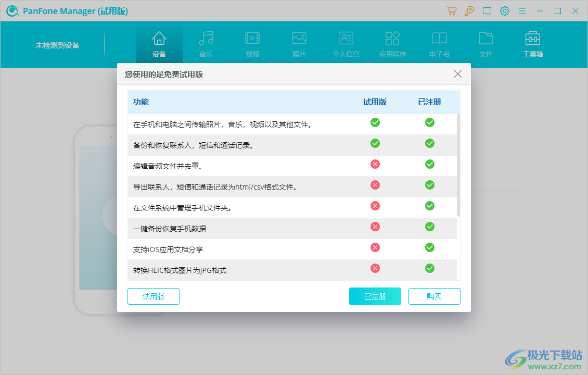The width and height of the screenshot is (588, 375).
Task: Maximize the PanFone Manager window
Action: point(558,11)
